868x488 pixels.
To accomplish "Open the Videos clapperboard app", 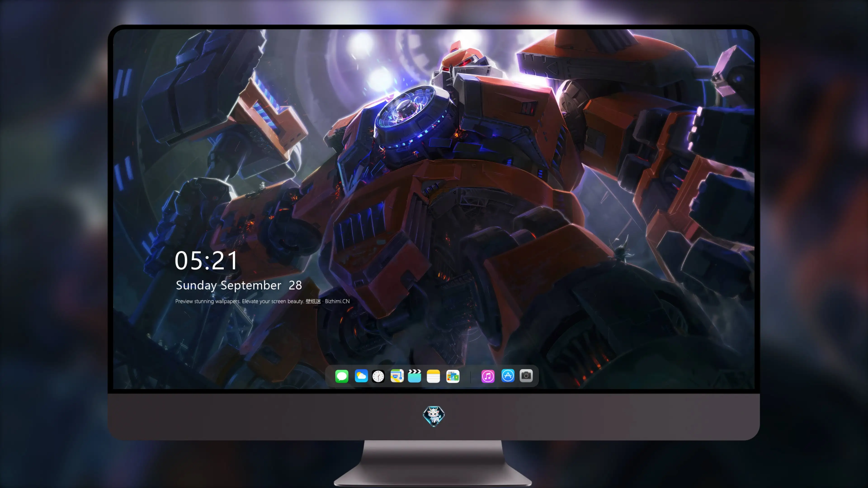I will [x=415, y=376].
